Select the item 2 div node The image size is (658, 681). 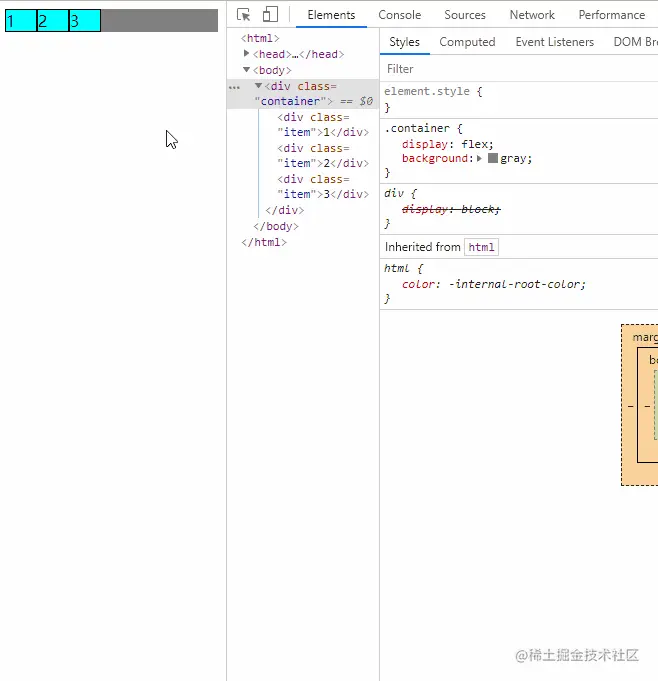(323, 155)
